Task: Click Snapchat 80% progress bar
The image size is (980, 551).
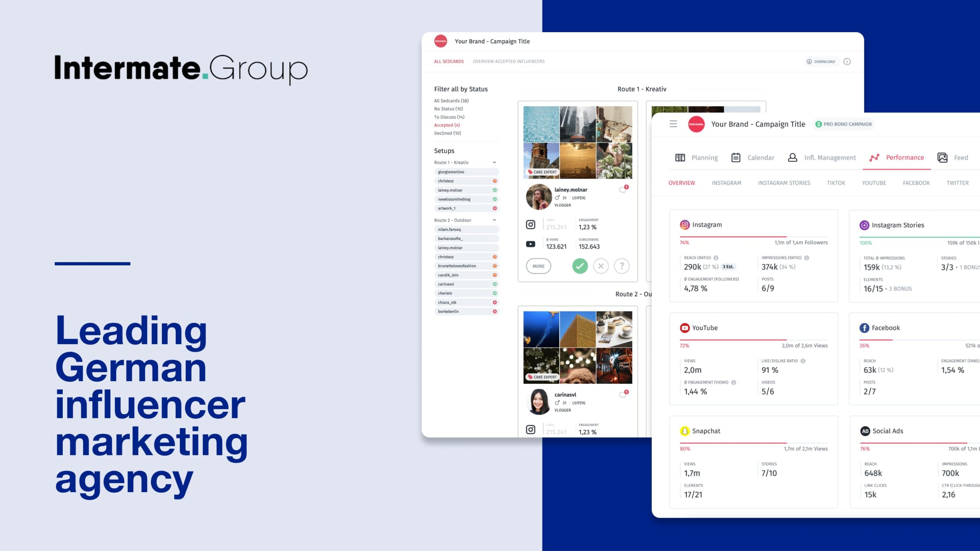Action: tap(753, 443)
